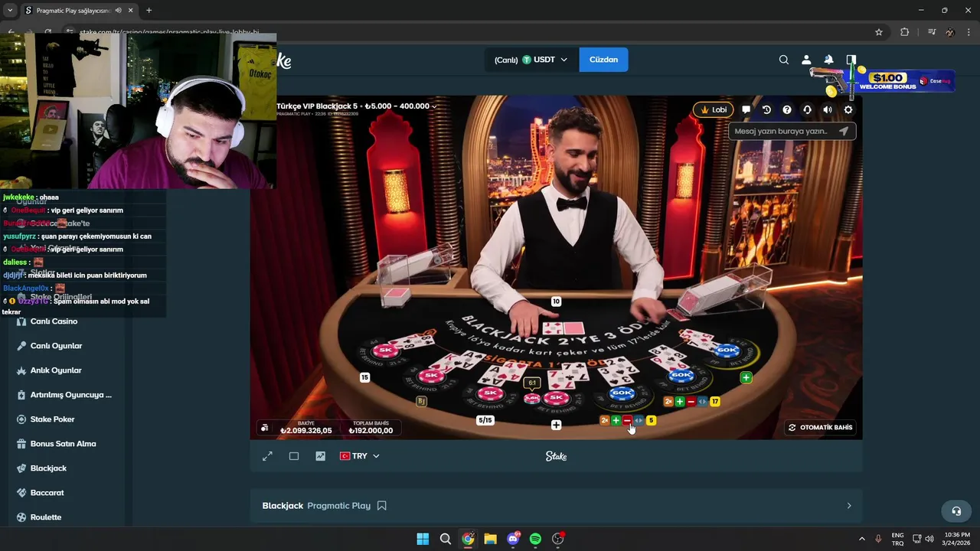Open live stats chart icon

tap(320, 456)
